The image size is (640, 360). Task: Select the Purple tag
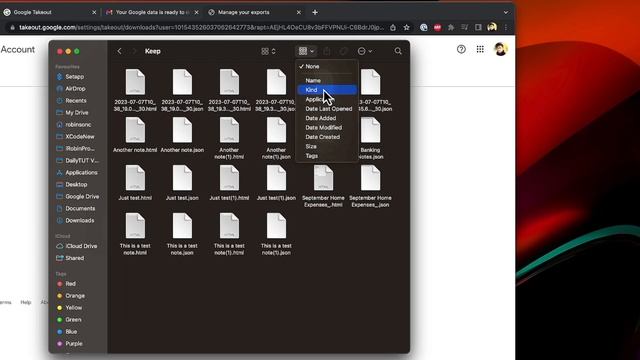coord(74,343)
